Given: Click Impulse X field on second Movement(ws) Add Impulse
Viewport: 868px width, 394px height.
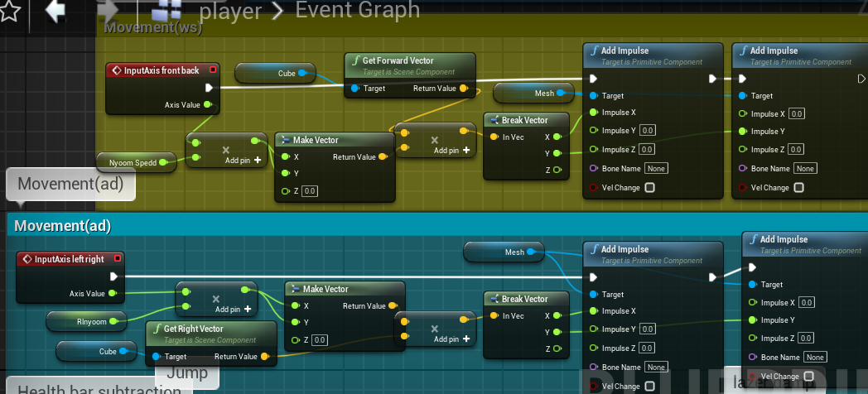Looking at the screenshot, I should (x=797, y=113).
